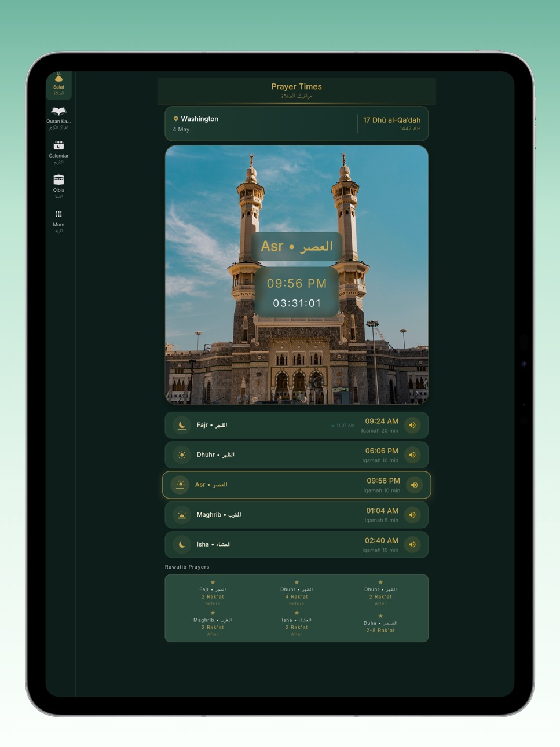The width and height of the screenshot is (560, 747).
Task: Toggle Fajr adhan sound speaker
Action: click(412, 425)
